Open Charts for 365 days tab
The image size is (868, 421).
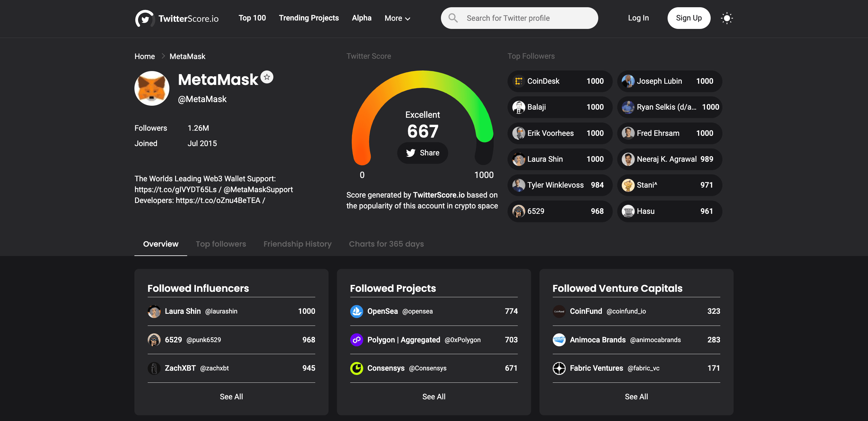tap(386, 244)
